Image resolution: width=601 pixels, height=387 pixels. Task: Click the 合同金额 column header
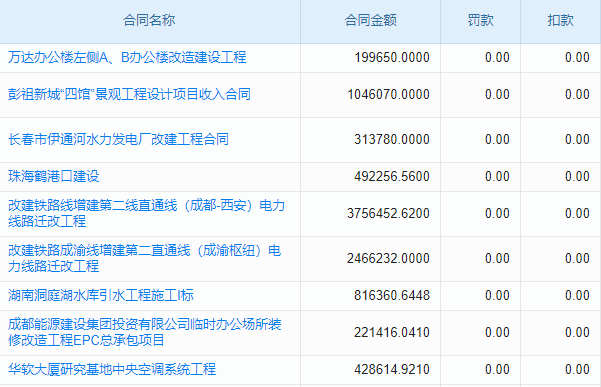[370, 20]
